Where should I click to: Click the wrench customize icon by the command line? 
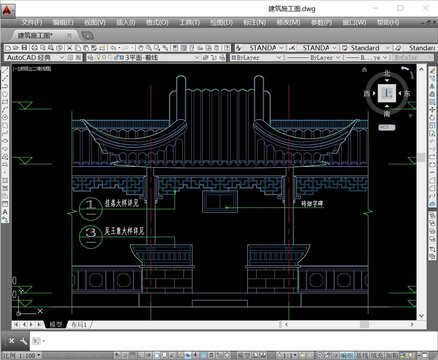click(23, 341)
